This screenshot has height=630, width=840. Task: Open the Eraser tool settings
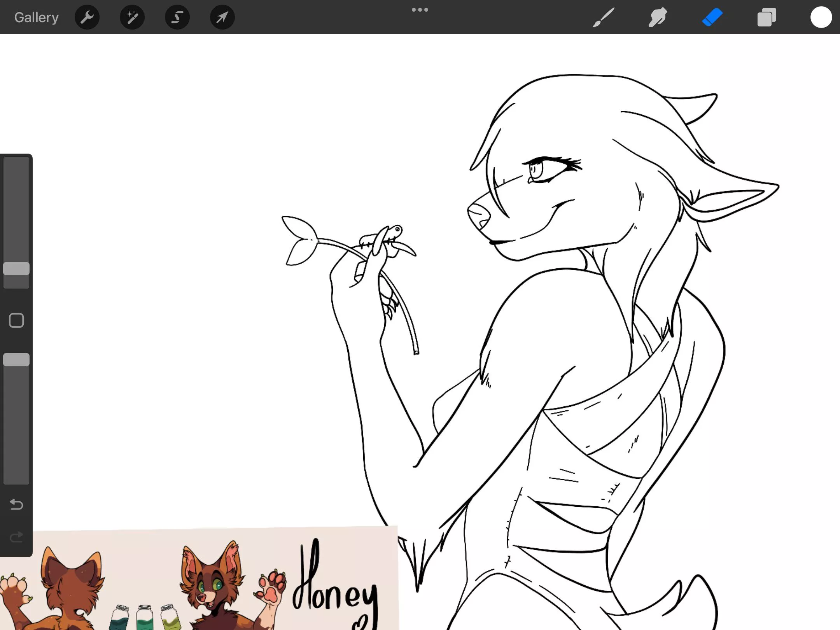[x=712, y=17]
